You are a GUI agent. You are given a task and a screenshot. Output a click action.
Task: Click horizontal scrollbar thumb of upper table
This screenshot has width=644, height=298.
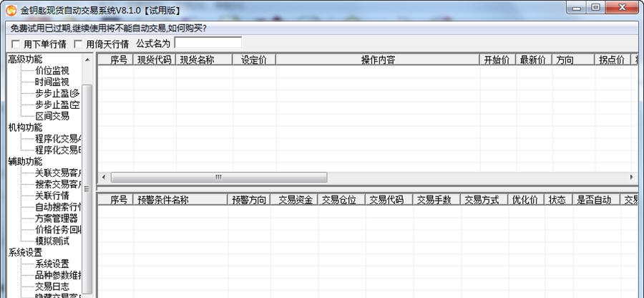click(x=219, y=178)
